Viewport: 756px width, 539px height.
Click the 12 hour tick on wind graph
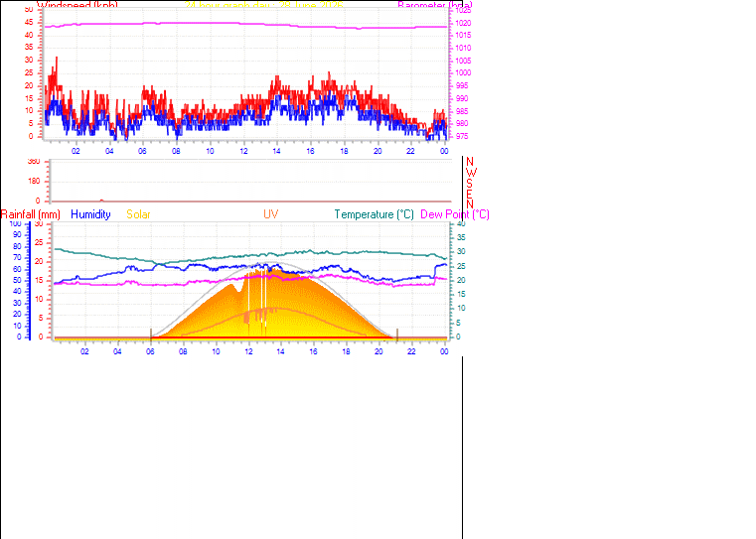243,151
